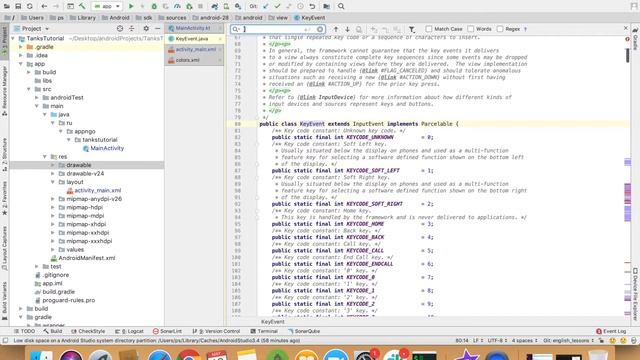The height and width of the screenshot is (360, 640).
Task: Select activity_main.xml in the project tree
Action: (x=98, y=191)
